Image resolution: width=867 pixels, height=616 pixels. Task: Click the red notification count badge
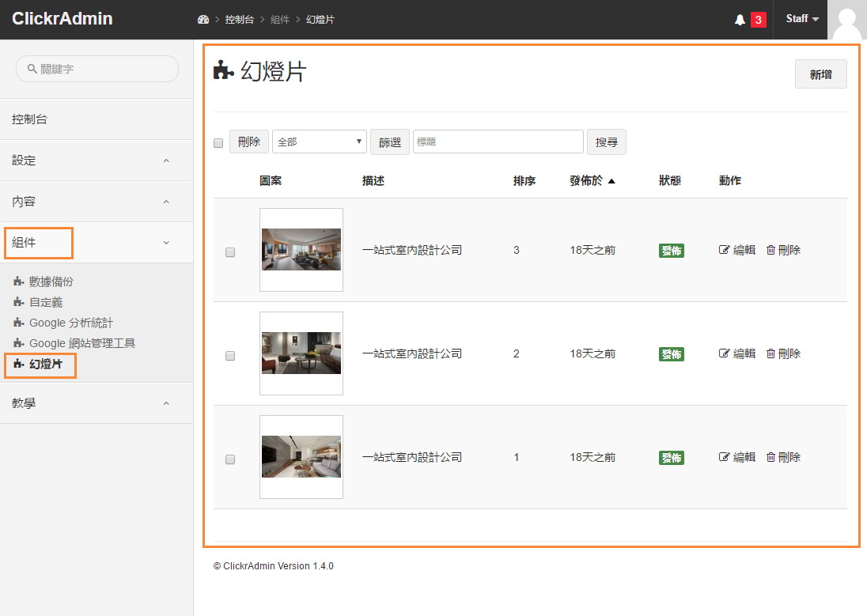tap(758, 20)
